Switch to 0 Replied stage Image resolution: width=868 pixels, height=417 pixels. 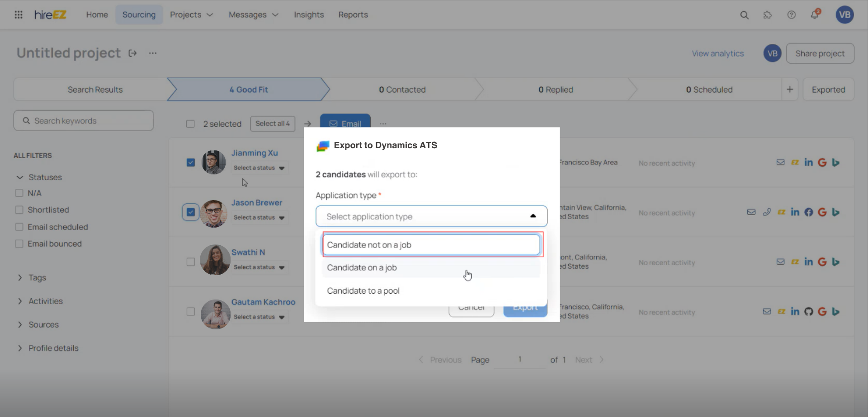pyautogui.click(x=556, y=89)
